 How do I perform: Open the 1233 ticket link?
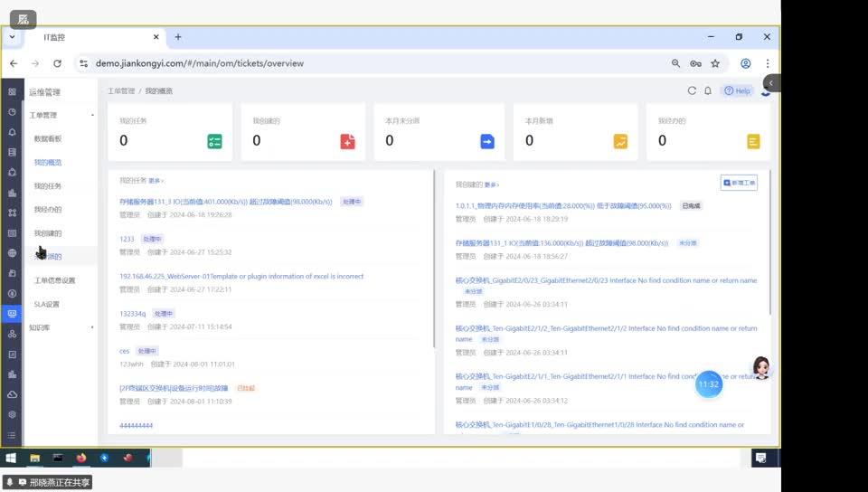[x=127, y=239]
